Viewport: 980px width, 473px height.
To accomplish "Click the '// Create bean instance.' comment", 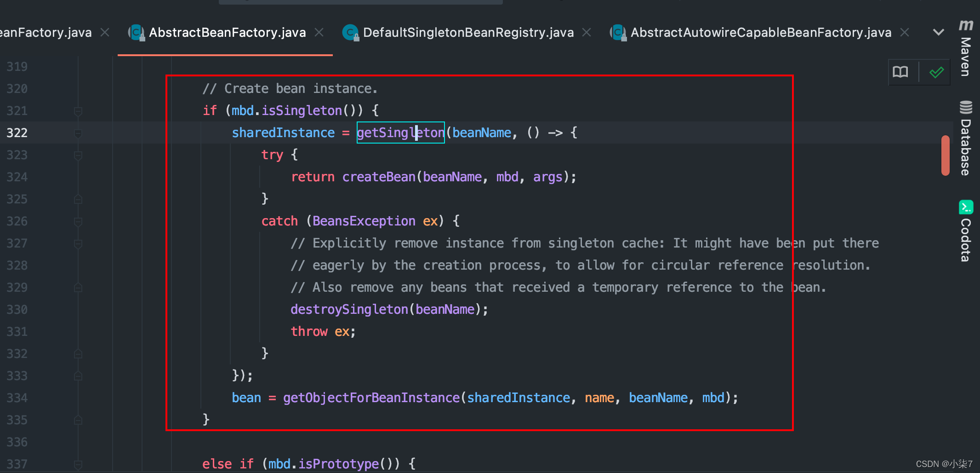I will tap(290, 89).
